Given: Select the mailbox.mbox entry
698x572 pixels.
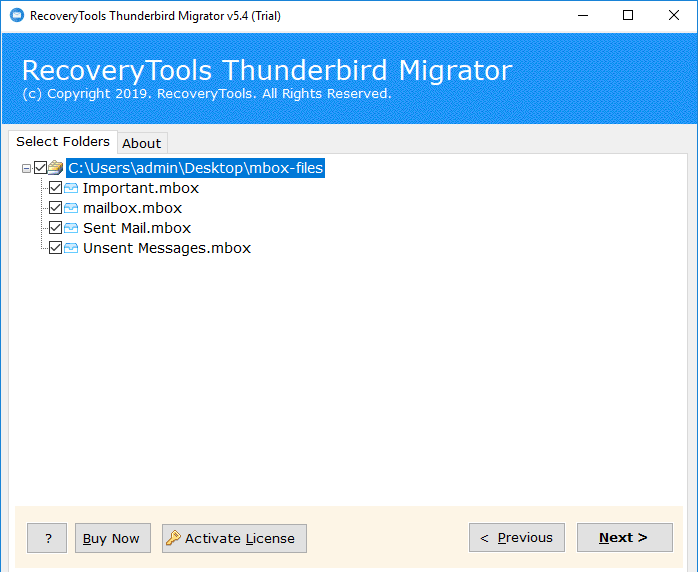Looking at the screenshot, I should 133,208.
